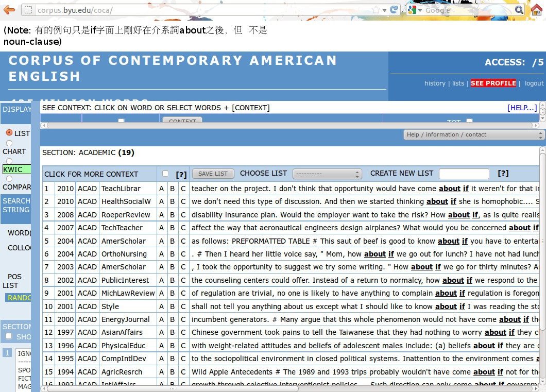Click the HealthSocialW source cell
The width and height of the screenshot is (546, 392).
(x=128, y=201)
